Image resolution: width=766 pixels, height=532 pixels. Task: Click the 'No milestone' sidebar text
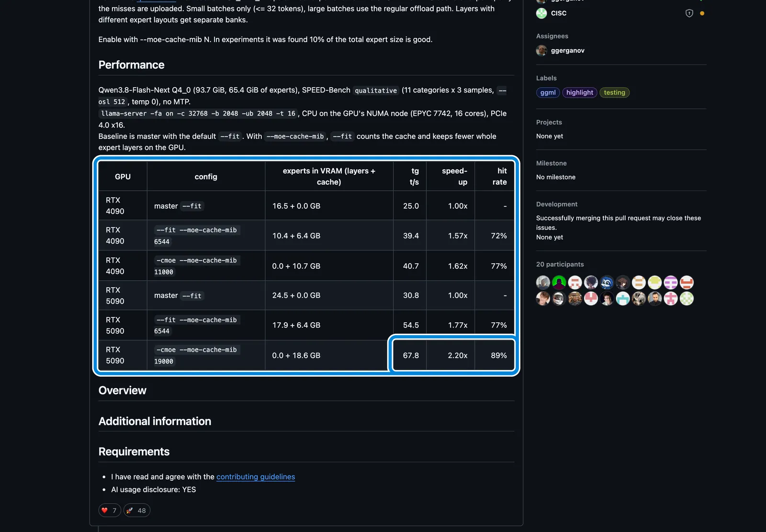click(556, 177)
